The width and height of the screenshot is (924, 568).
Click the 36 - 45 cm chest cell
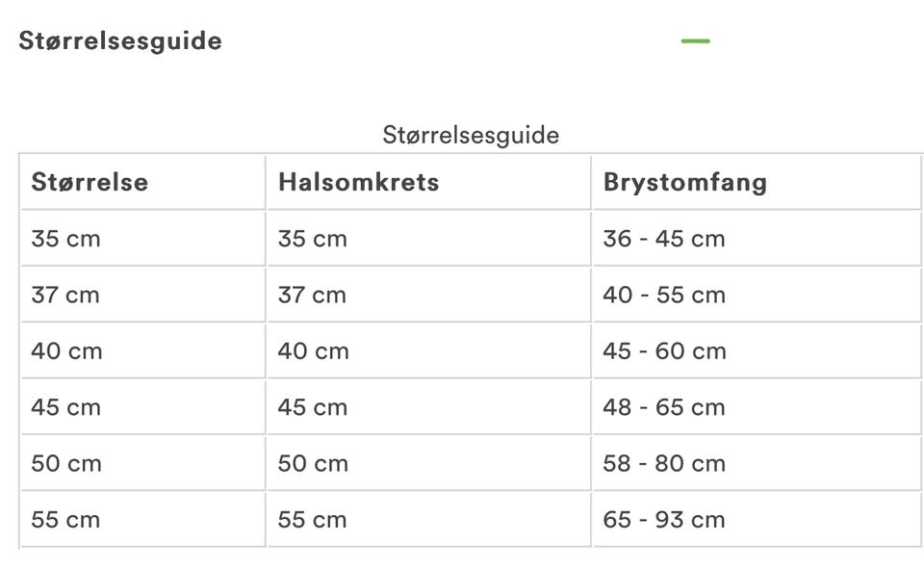pos(757,239)
